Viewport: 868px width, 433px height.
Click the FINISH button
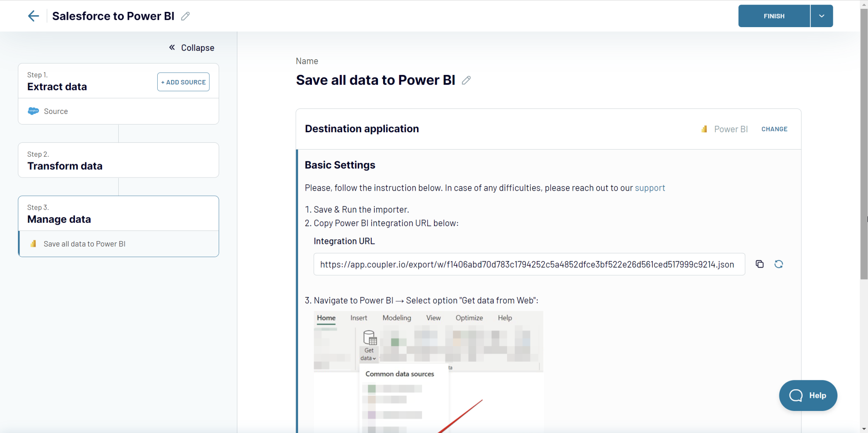[773, 16]
